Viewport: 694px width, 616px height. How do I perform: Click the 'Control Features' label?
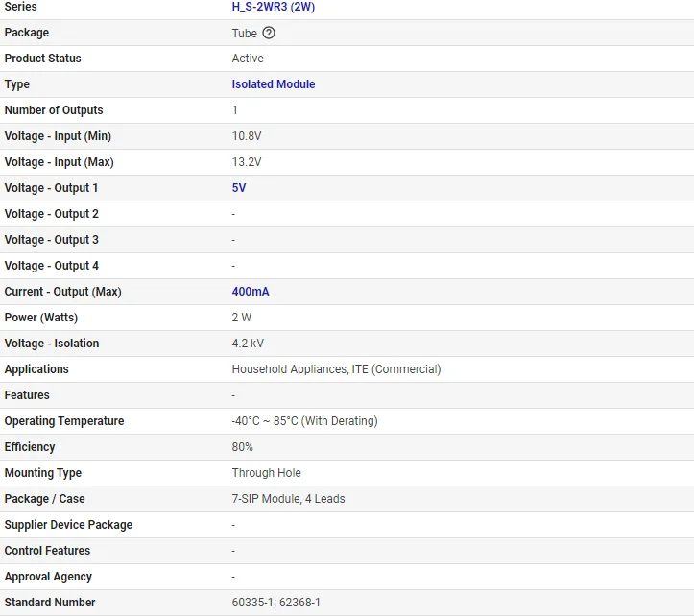click(47, 551)
